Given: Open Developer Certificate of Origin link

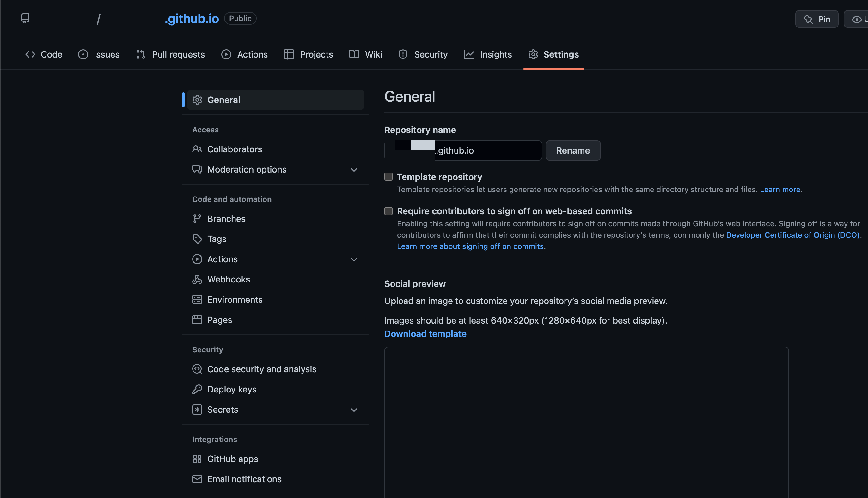Looking at the screenshot, I should click(x=792, y=235).
